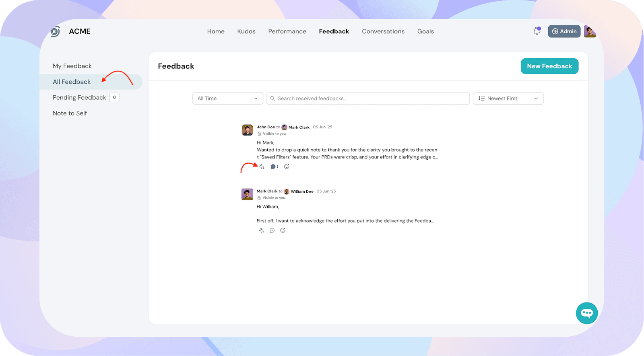644x356 pixels.
Task: Click the William Doe recipient name
Action: pyautogui.click(x=302, y=191)
